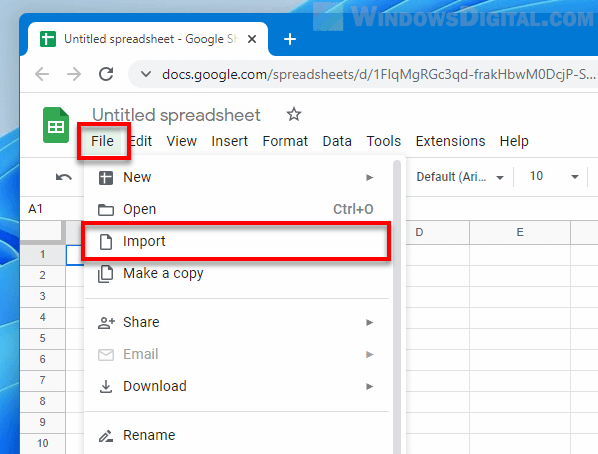The height and width of the screenshot is (454, 598).
Task: Click the Import document icon
Action: pyautogui.click(x=106, y=242)
